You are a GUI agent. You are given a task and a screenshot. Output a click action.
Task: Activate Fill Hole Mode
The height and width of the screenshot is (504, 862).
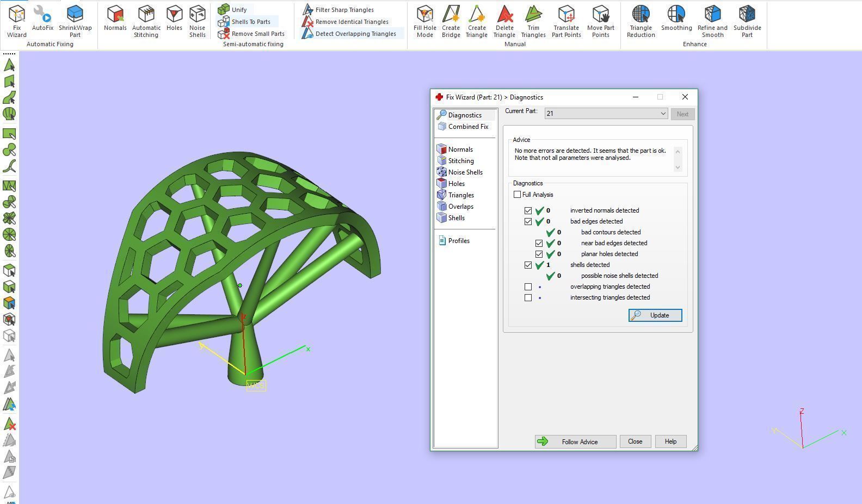[424, 22]
